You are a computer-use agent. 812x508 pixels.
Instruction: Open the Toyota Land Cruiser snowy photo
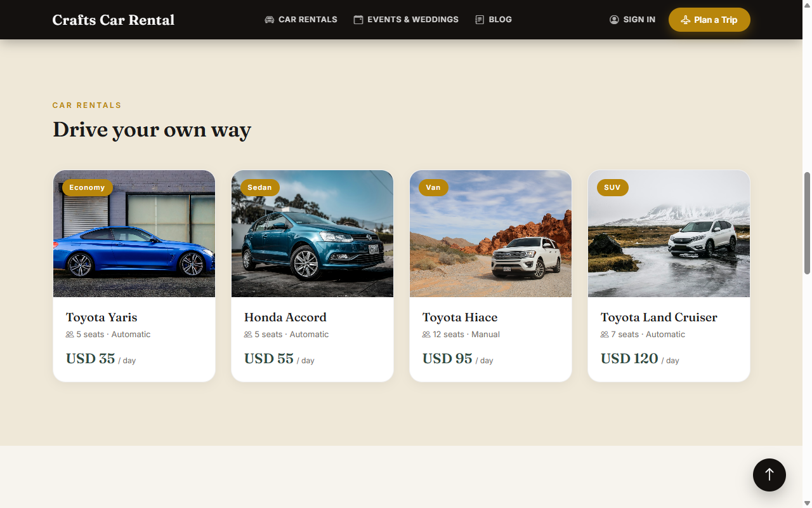(x=669, y=234)
